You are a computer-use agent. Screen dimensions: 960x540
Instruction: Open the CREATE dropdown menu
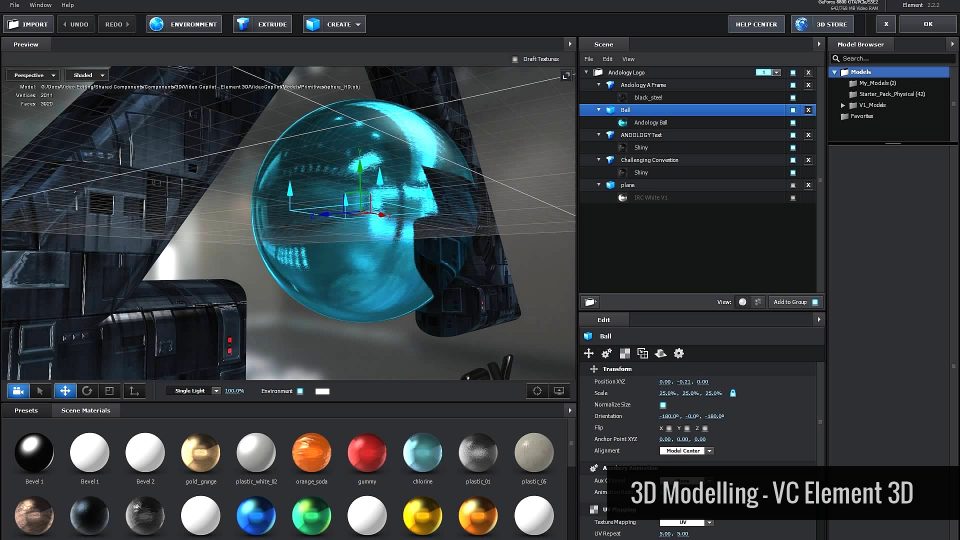coord(334,24)
